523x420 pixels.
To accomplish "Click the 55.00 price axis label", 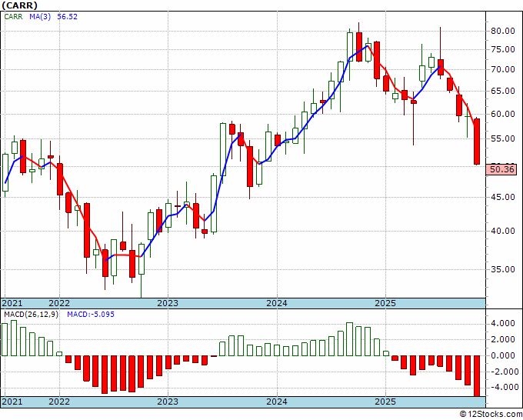I will click(503, 138).
